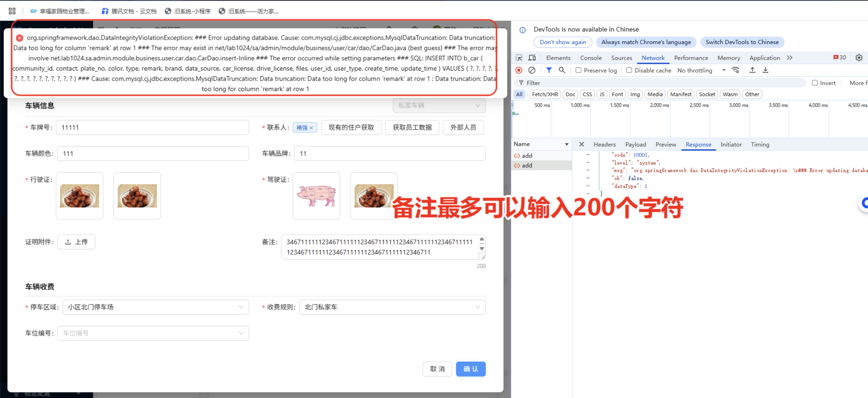Export HAR file with the download icon
Image resolution: width=868 pixels, height=398 pixels.
[765, 70]
